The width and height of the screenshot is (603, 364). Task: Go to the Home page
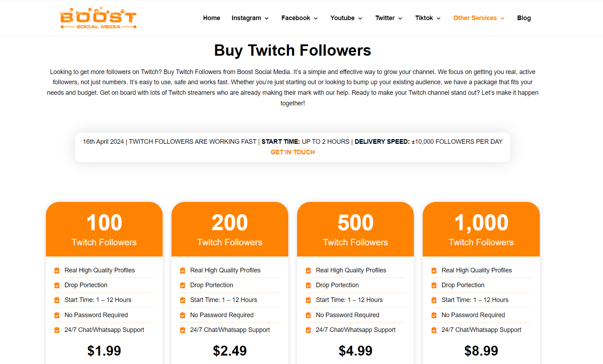(x=212, y=18)
